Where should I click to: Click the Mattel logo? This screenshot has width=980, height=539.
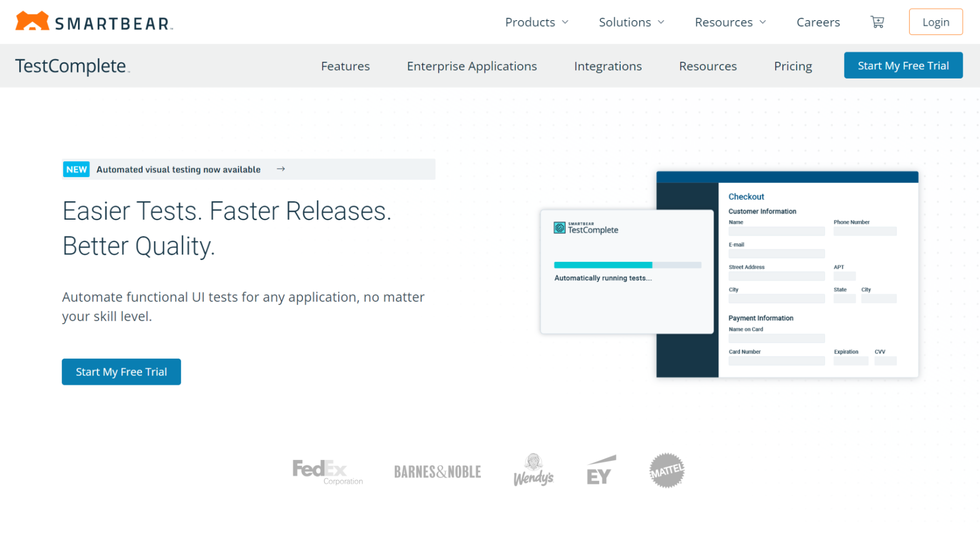[x=666, y=470]
